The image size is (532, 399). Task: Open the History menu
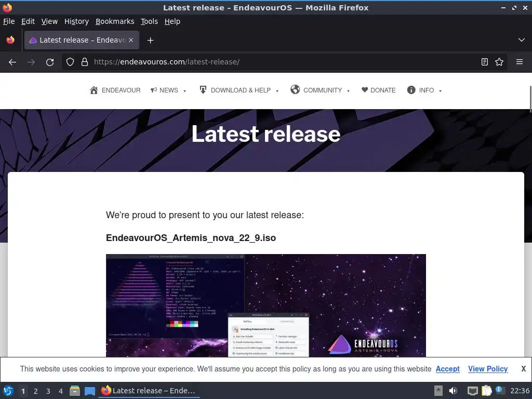pyautogui.click(x=77, y=21)
